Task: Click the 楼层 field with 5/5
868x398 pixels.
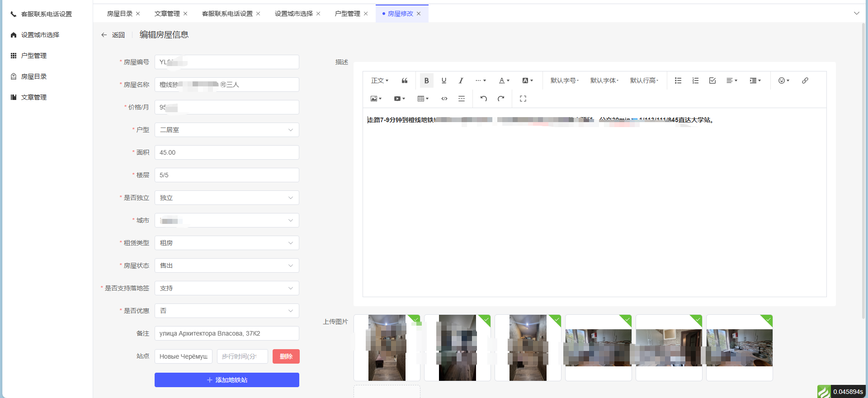Action: pos(227,175)
